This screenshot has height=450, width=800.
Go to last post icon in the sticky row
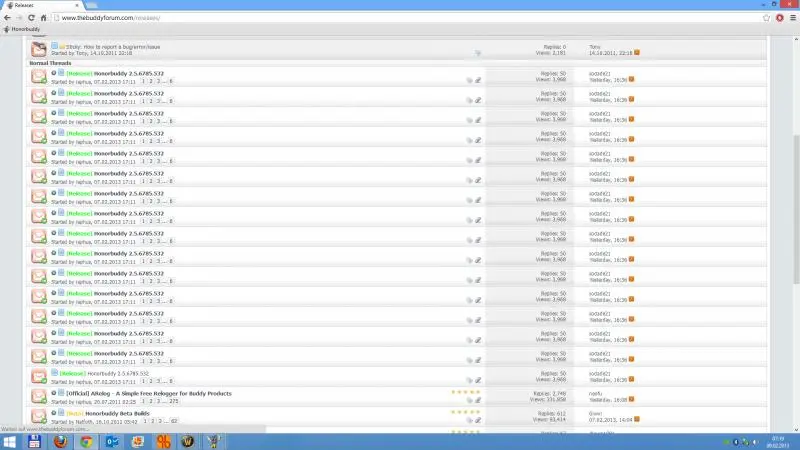pos(637,53)
